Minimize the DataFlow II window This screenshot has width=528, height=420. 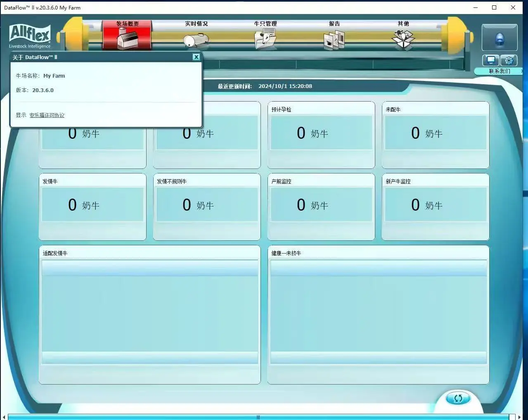(476, 7)
